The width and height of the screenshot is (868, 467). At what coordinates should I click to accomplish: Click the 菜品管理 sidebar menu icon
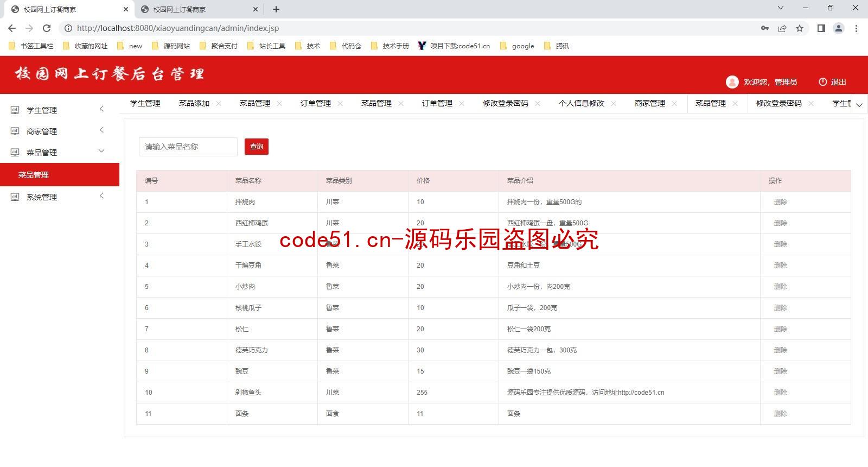click(x=15, y=152)
